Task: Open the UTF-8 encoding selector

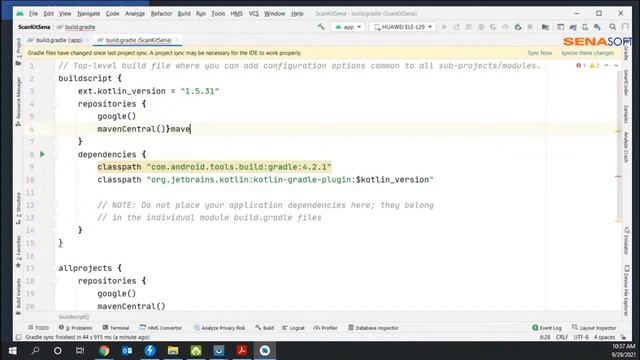Action: 581,337
